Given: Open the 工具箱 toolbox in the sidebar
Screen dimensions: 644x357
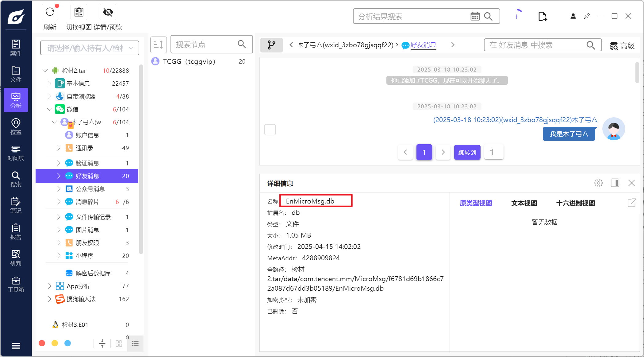Looking at the screenshot, I should pyautogui.click(x=16, y=284).
